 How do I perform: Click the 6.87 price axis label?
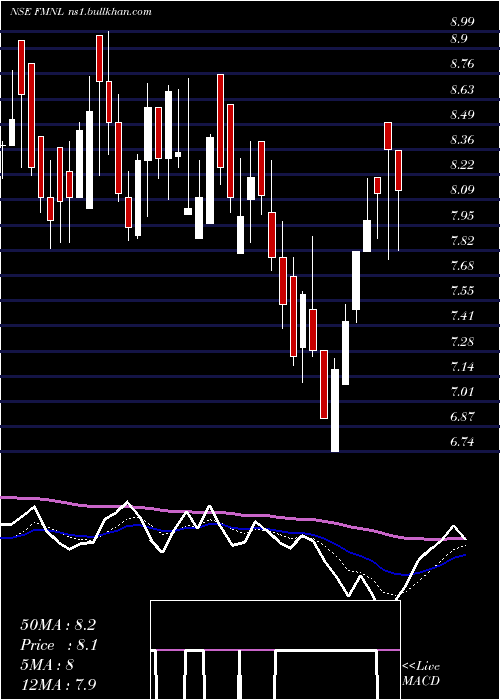tap(462, 417)
